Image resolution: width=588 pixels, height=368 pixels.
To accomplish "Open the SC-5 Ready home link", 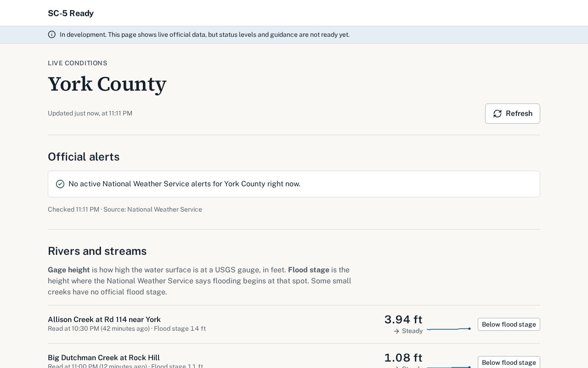I will click(x=71, y=13).
